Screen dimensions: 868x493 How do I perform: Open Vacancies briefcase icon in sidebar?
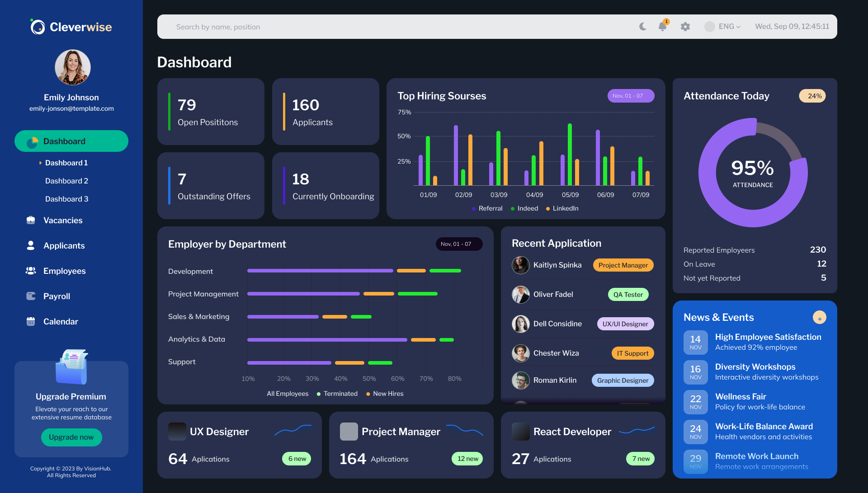pos(31,220)
